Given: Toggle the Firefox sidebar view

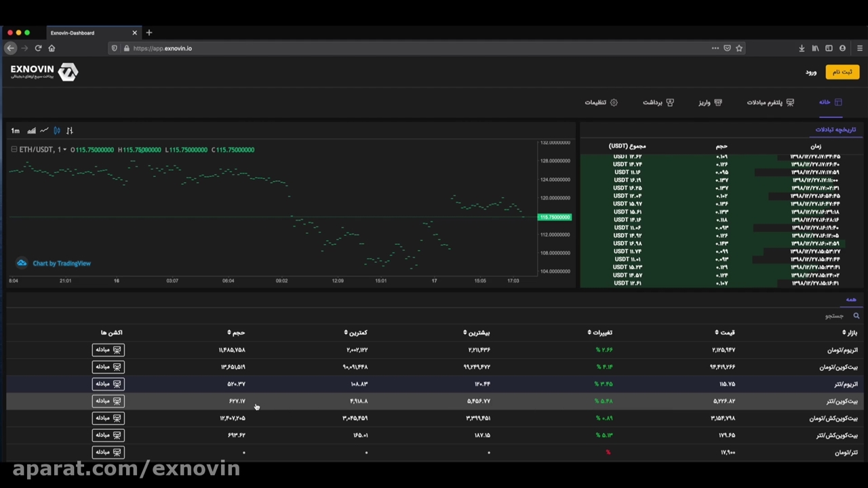Looking at the screenshot, I should 829,48.
